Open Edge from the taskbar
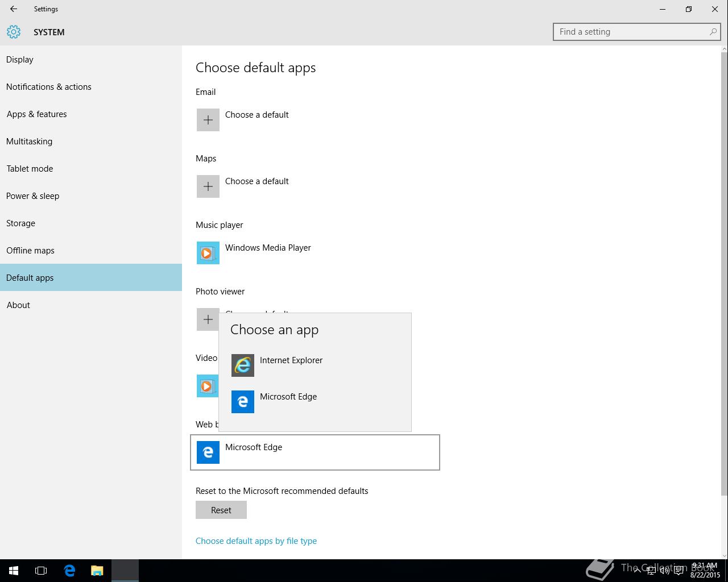 [x=69, y=571]
